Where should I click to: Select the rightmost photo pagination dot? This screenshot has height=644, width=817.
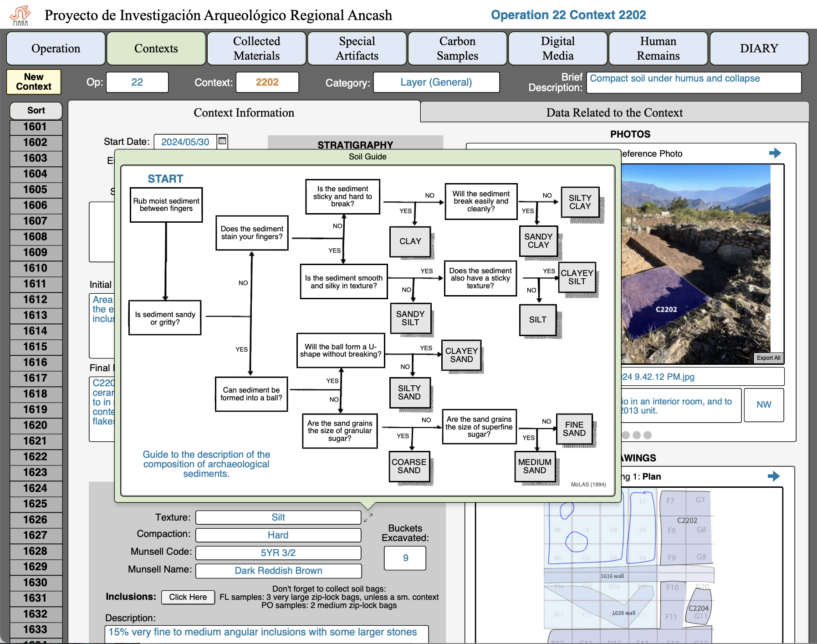click(648, 435)
